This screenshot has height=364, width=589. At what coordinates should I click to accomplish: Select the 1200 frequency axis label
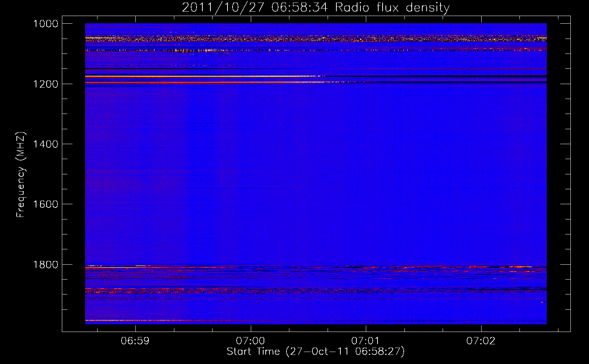pyautogui.click(x=46, y=84)
